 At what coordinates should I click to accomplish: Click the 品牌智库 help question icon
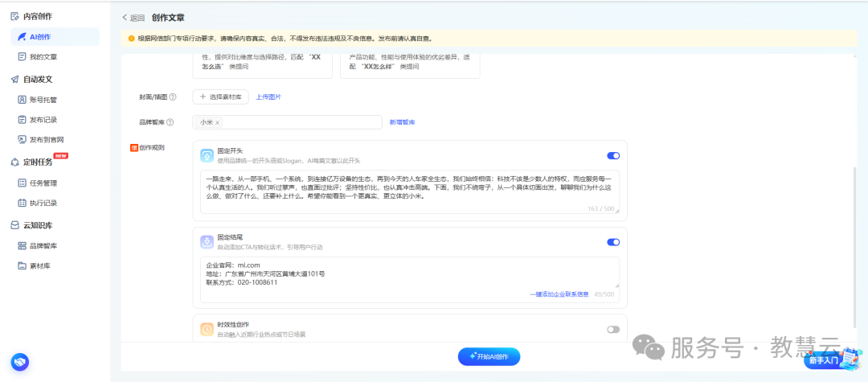[x=170, y=122]
